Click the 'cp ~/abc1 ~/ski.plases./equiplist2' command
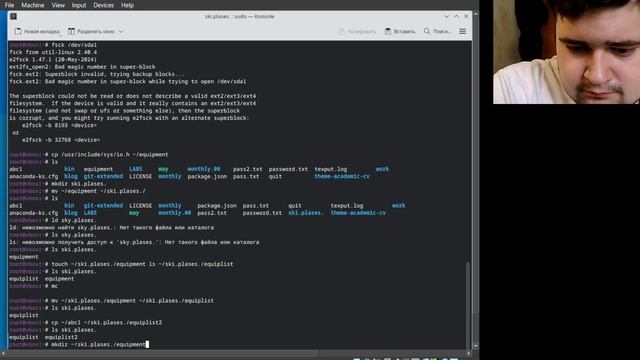This screenshot has height=360, width=640. 107,322
